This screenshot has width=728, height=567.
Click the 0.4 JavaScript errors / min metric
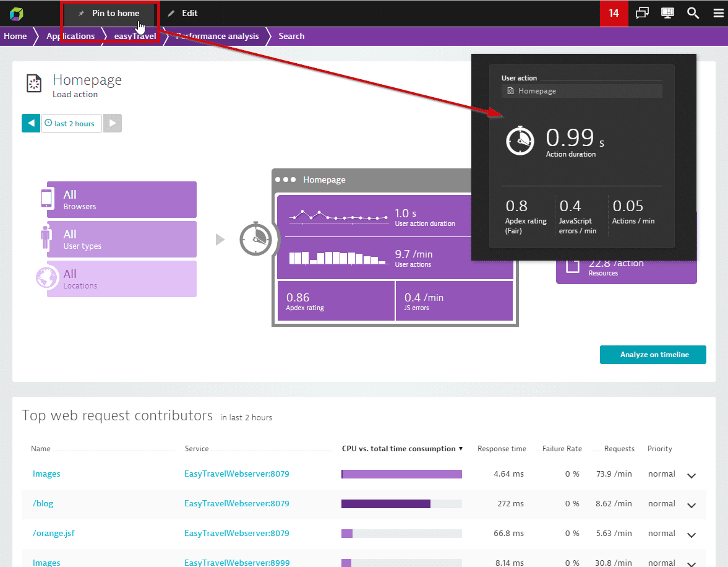(578, 217)
